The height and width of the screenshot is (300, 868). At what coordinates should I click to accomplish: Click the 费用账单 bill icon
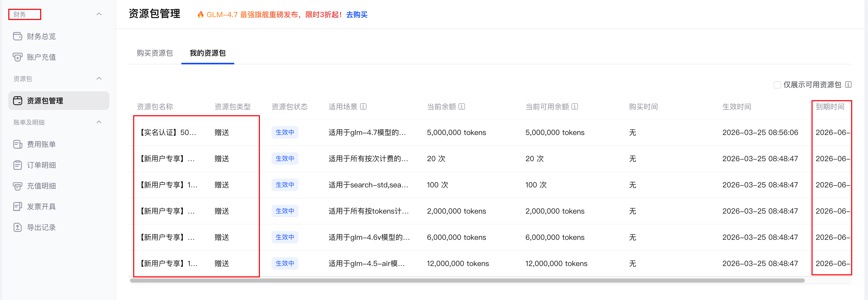(x=18, y=145)
